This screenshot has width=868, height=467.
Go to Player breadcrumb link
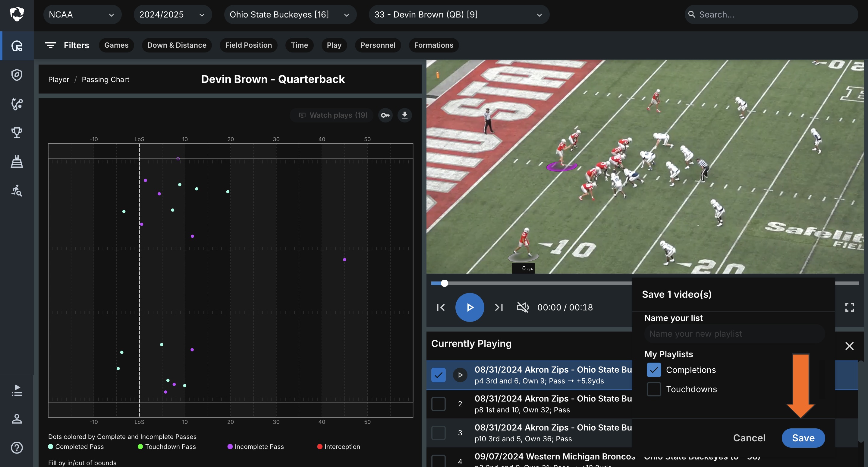pyautogui.click(x=59, y=80)
